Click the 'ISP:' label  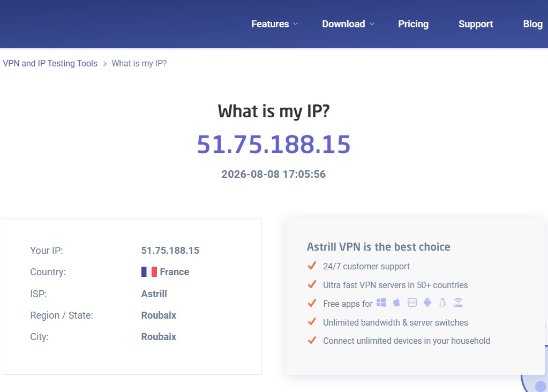point(39,294)
